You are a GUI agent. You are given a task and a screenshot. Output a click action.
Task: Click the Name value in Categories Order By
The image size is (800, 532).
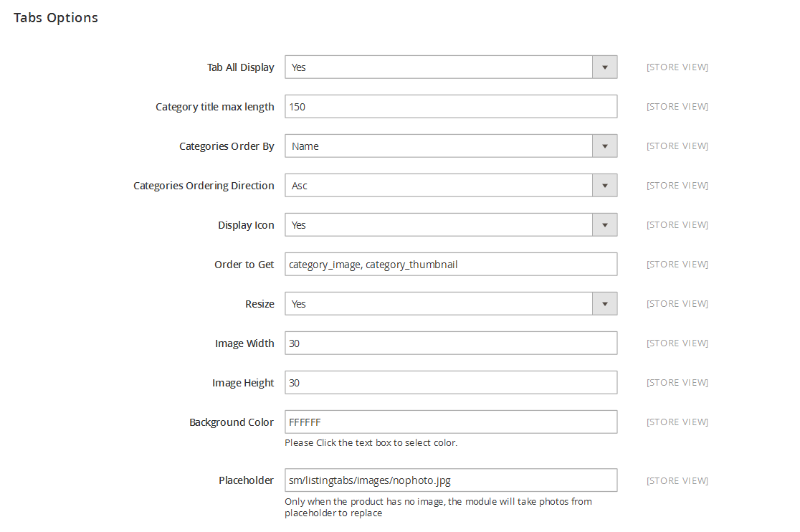pos(305,146)
